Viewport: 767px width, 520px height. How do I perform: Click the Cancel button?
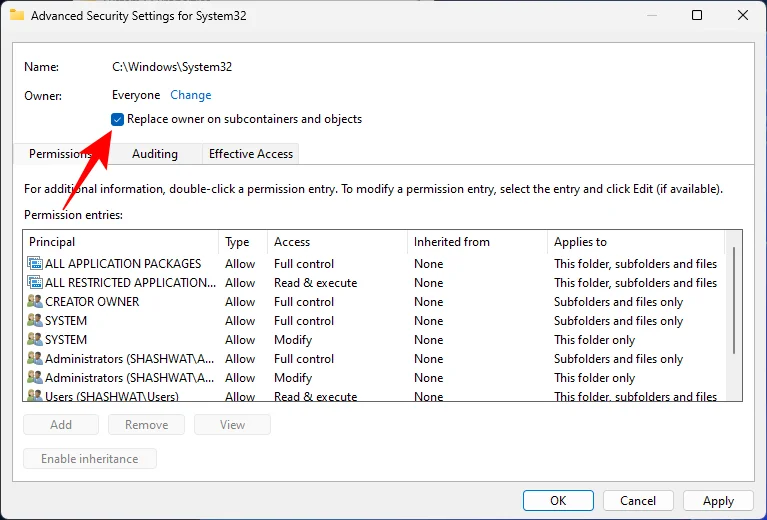point(638,500)
